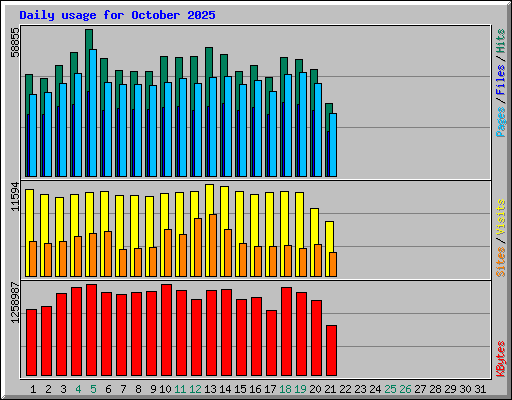The image size is (512, 400).
Task: Click day 11 on the x-axis
Action: (180, 389)
